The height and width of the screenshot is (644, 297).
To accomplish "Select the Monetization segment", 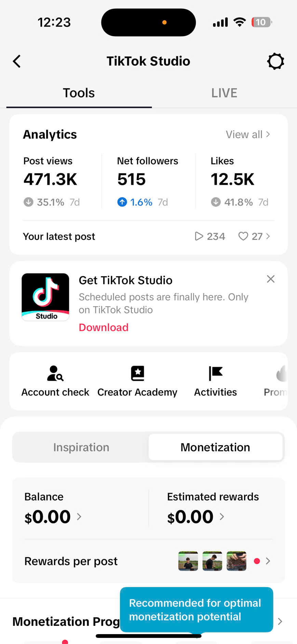I will click(x=215, y=447).
